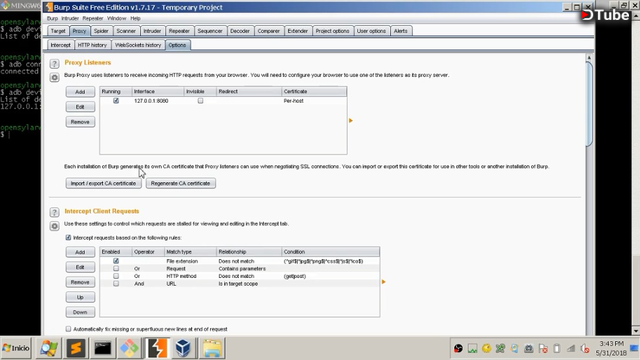Toggle Running checkbox for 127.0.0.1:8080 listener
The image size is (640, 360).
coord(116,101)
